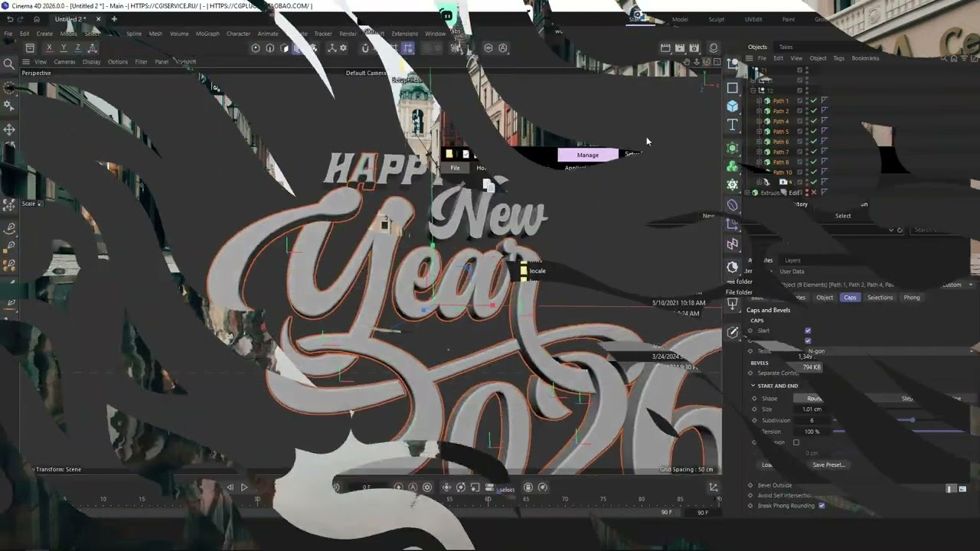The width and height of the screenshot is (980, 551).
Task: Toggle Path 5 enabled green checkmark
Action: coord(814,132)
